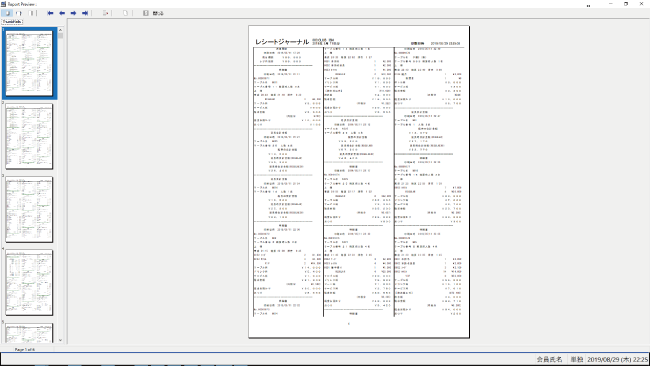Go to next page arrow
Image resolution: width=650 pixels, height=366 pixels.
(x=73, y=13)
